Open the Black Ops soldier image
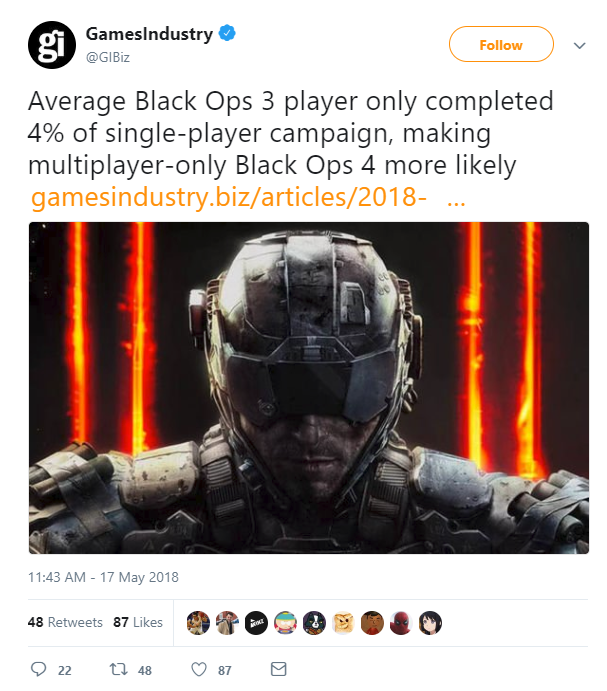Image resolution: width=607 pixels, height=691 pixels. [309, 388]
